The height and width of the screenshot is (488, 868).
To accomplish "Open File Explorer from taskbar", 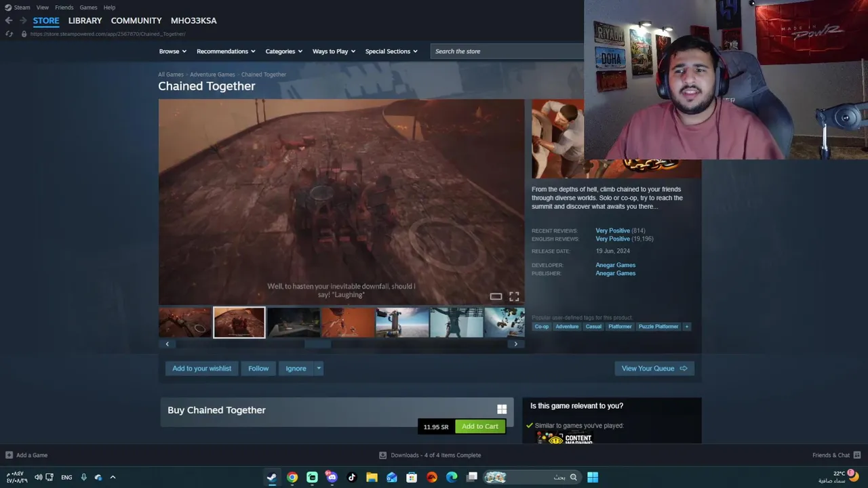I will point(372,477).
